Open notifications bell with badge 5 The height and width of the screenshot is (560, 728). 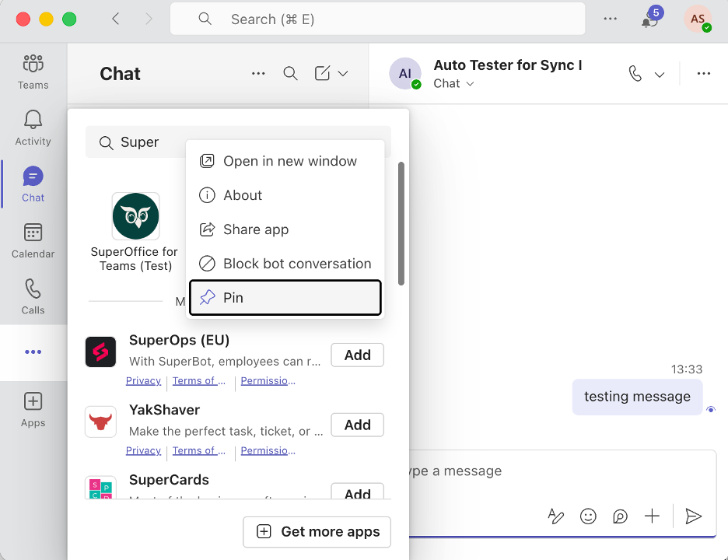[x=651, y=19]
